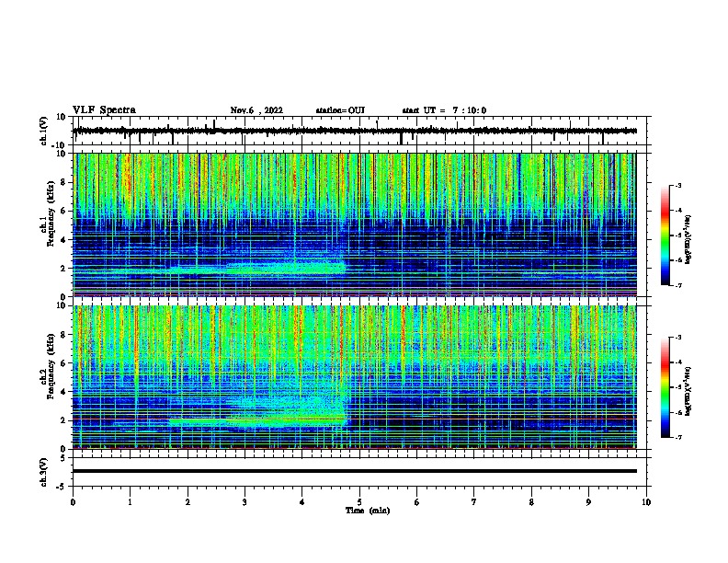Click the ch.1 voltage waveform trace
The height and width of the screenshot is (563, 728).
[355, 131]
